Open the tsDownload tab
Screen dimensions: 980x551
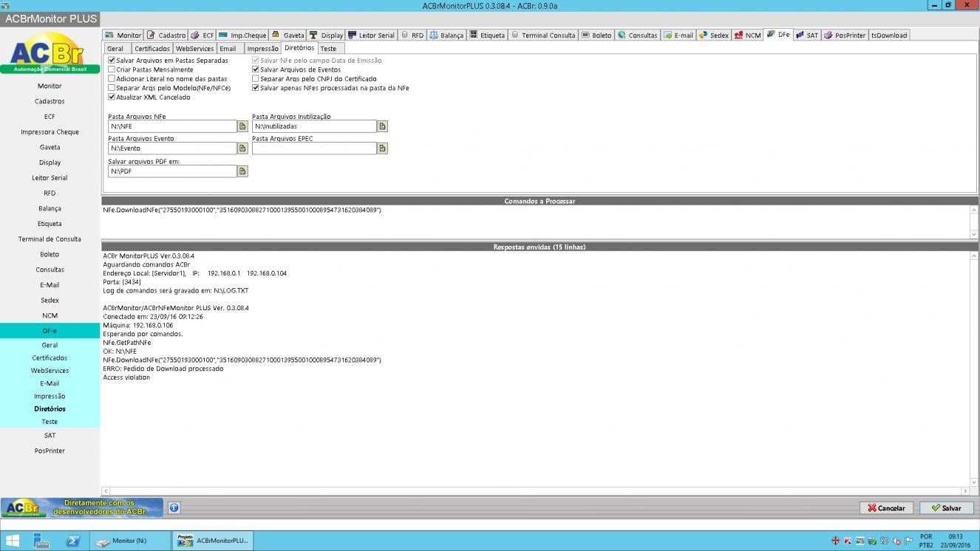[x=888, y=35]
